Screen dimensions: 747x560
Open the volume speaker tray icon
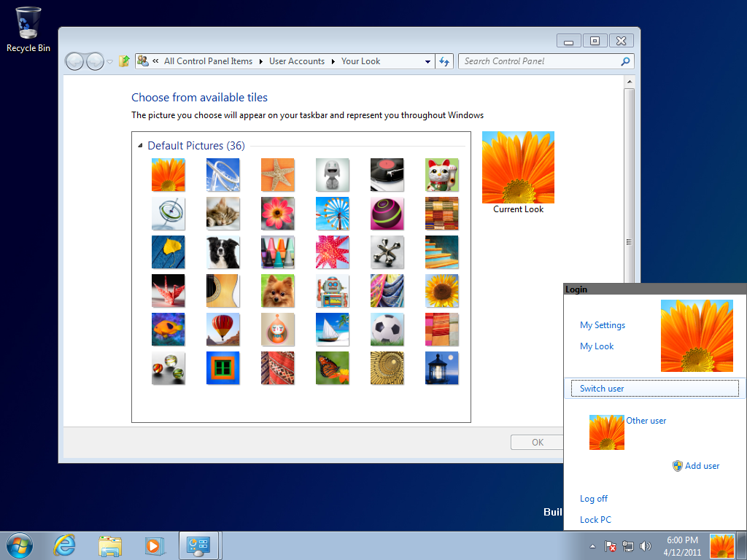645,546
